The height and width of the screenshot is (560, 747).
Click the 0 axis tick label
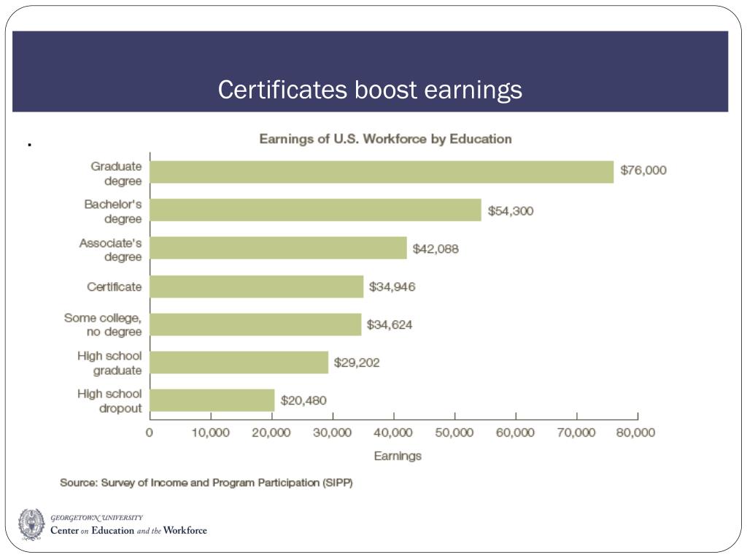tap(149, 432)
